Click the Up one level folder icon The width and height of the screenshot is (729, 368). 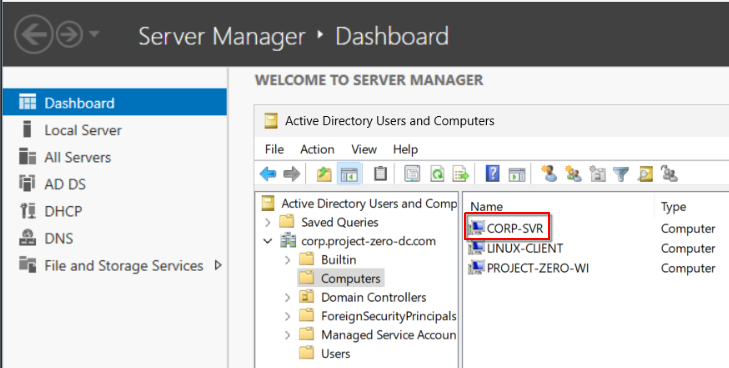(x=324, y=174)
